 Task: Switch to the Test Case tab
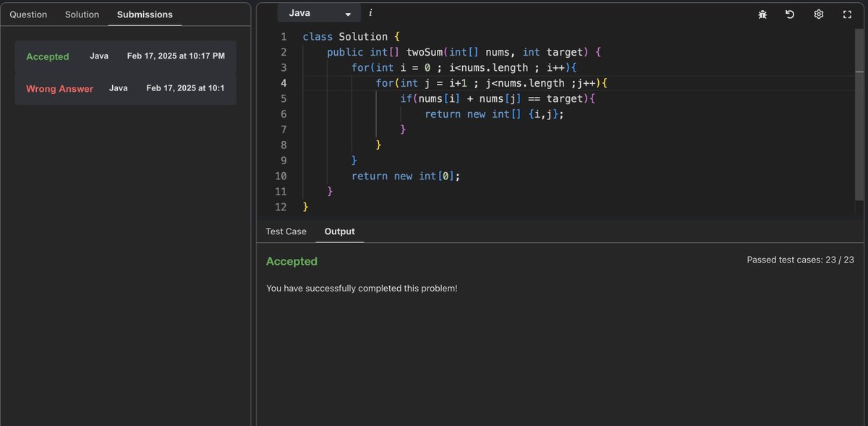click(286, 231)
